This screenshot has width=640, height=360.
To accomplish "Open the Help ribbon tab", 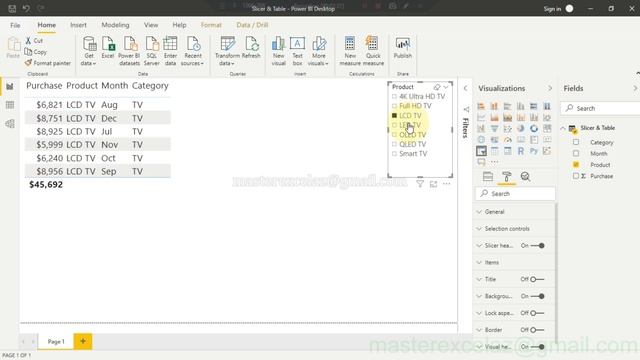I will (x=179, y=25).
